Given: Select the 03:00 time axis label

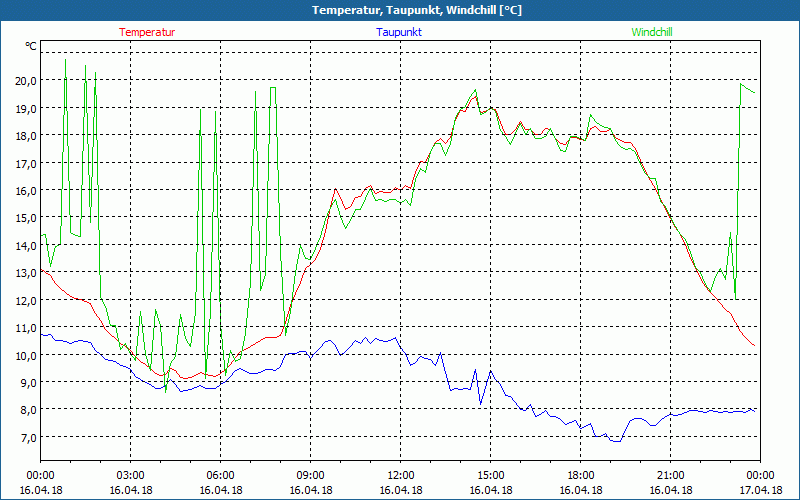Looking at the screenshot, I should click(x=131, y=475).
